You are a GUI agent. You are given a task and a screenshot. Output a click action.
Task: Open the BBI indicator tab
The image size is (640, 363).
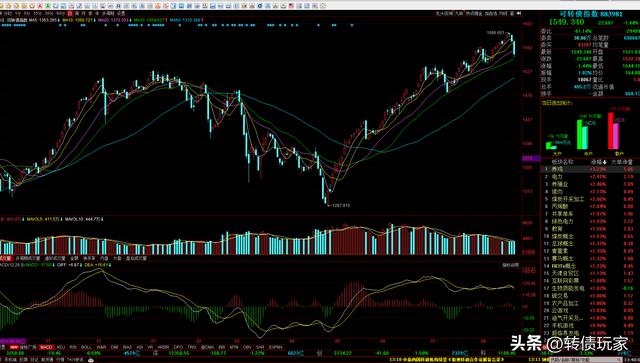tap(222, 347)
